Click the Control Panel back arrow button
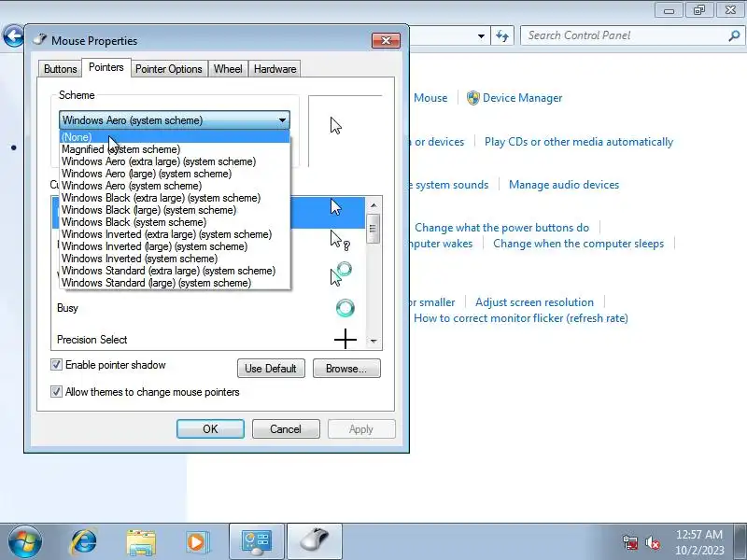Screen dimensions: 747x560 13,35
